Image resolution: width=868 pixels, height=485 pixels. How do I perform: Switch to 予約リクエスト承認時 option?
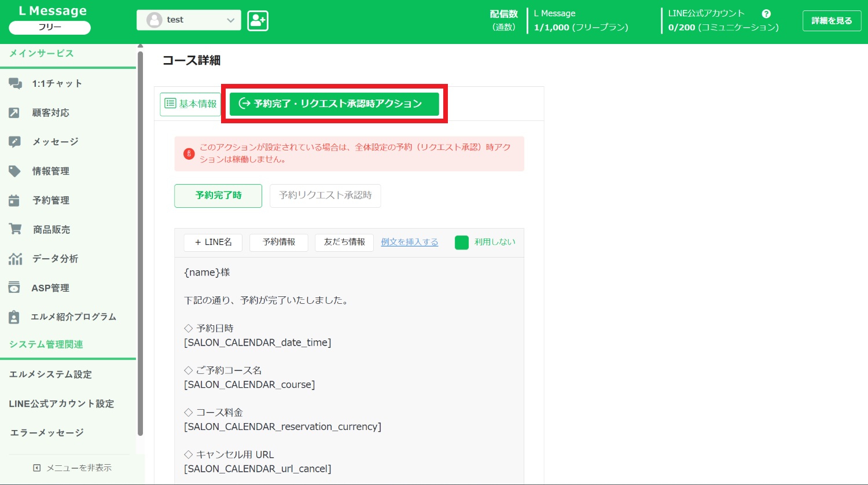[x=325, y=196]
